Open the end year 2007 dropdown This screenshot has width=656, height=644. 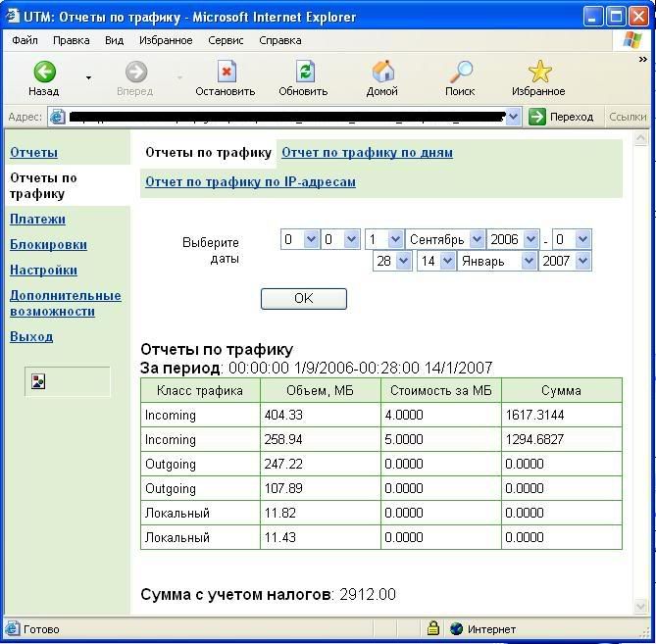pyautogui.click(x=582, y=262)
